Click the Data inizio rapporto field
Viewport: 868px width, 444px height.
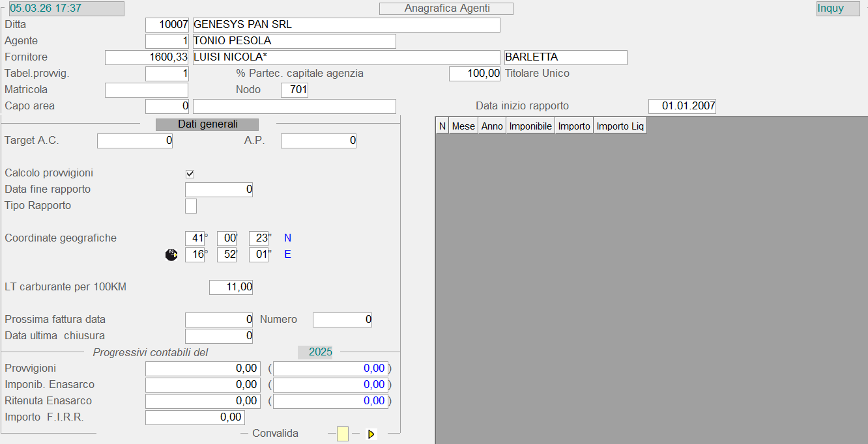click(682, 106)
